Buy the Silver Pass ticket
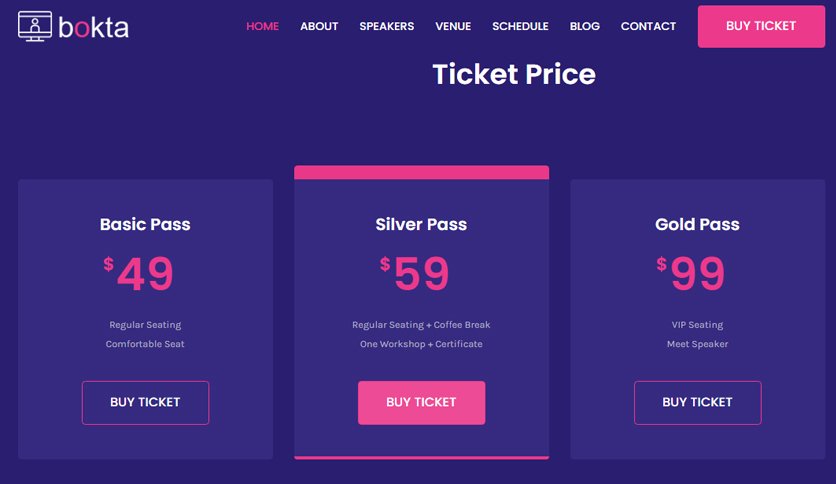This screenshot has height=484, width=836. [x=422, y=403]
